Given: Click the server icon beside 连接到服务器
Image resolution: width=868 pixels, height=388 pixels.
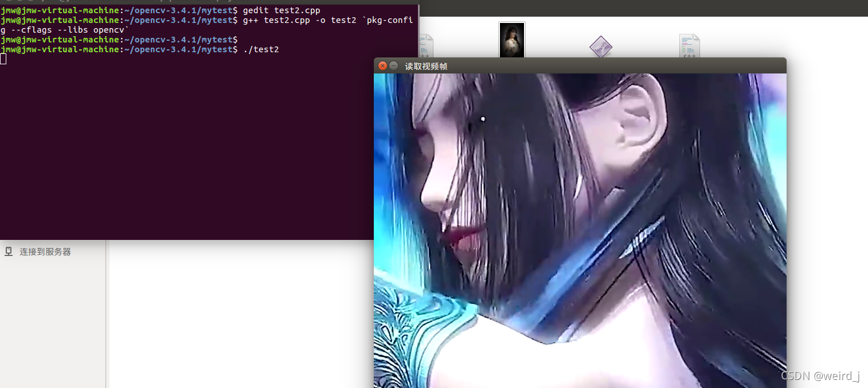Looking at the screenshot, I should [x=9, y=251].
